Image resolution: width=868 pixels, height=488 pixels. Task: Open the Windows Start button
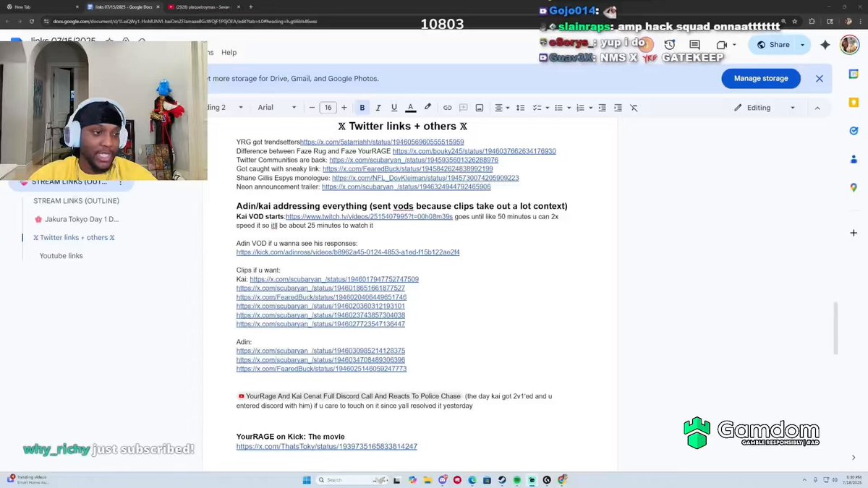(x=306, y=479)
